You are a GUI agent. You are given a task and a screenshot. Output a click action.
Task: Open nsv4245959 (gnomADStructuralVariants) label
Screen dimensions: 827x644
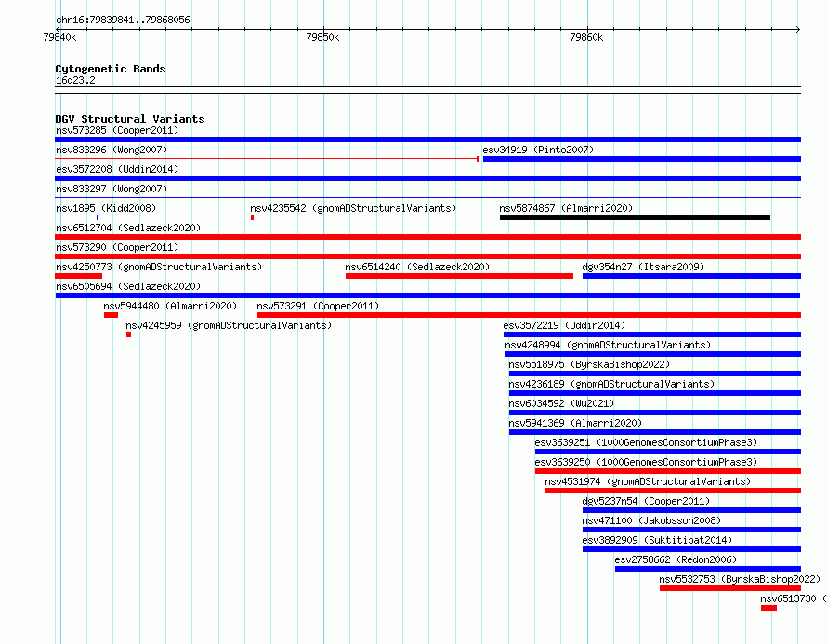229,325
